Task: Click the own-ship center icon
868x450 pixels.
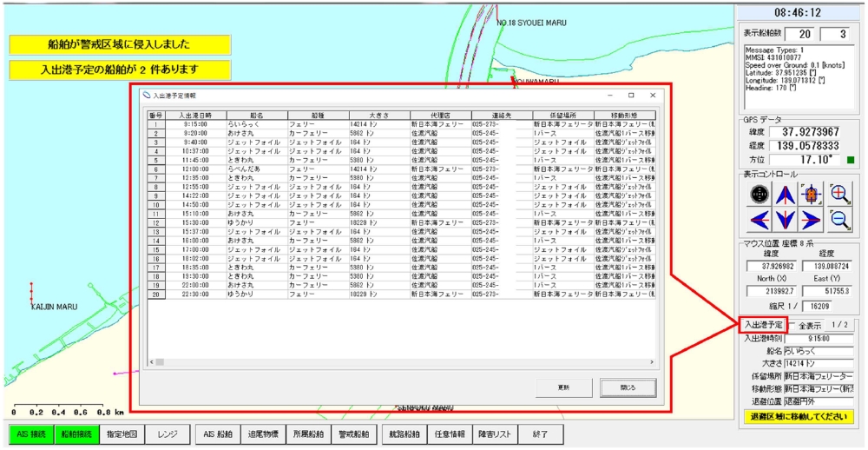Action: click(812, 195)
